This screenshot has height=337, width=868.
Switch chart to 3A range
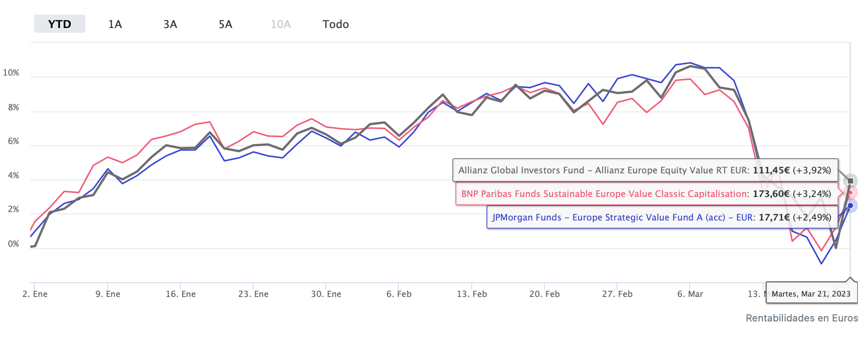[x=170, y=24]
